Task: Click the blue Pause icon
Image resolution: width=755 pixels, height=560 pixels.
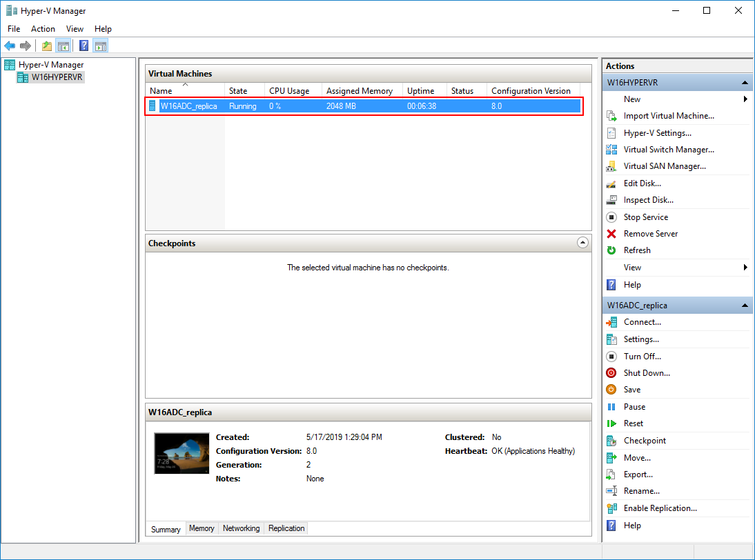Action: coord(611,407)
